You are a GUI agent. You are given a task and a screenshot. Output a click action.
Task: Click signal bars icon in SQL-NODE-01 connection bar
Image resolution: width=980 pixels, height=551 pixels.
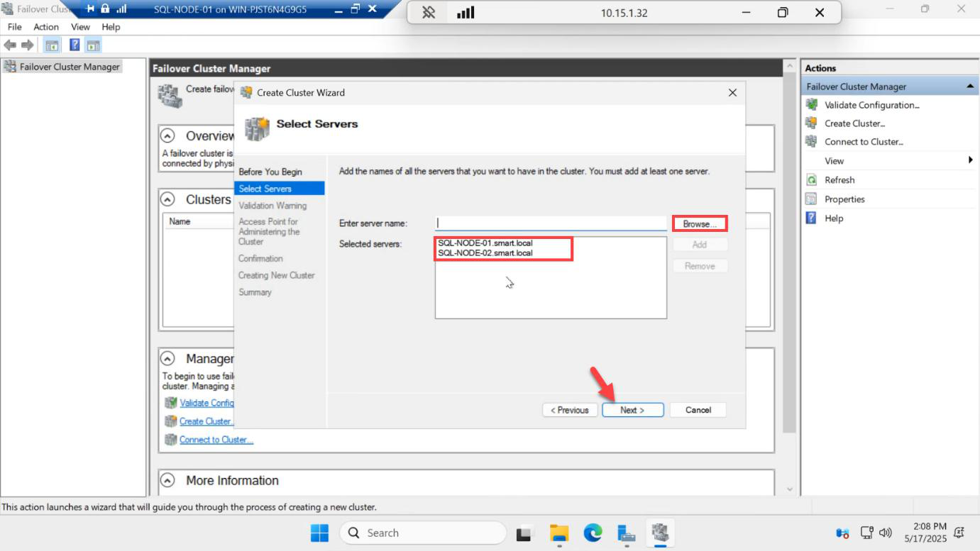point(121,9)
